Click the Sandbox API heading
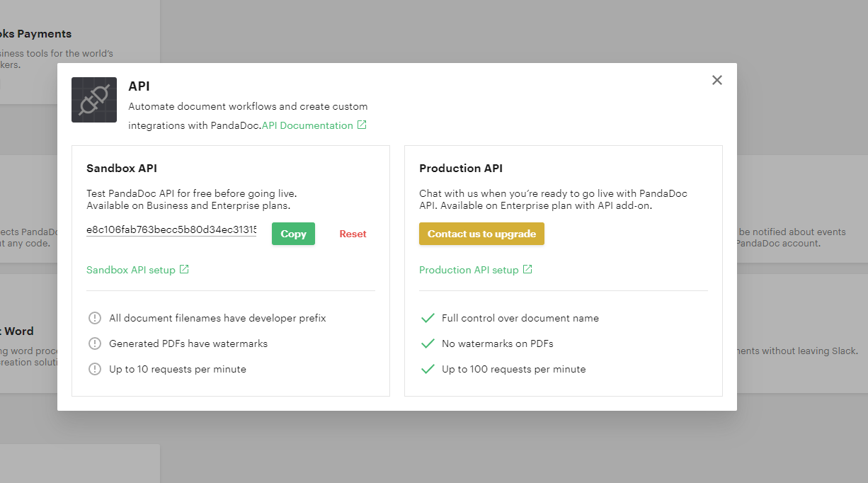Image resolution: width=868 pixels, height=483 pixels. [122, 169]
